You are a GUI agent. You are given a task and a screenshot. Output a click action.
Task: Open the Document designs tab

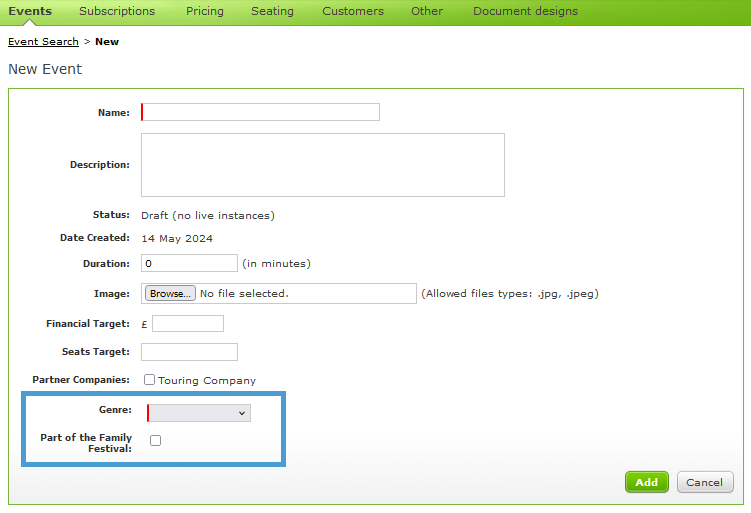(525, 11)
